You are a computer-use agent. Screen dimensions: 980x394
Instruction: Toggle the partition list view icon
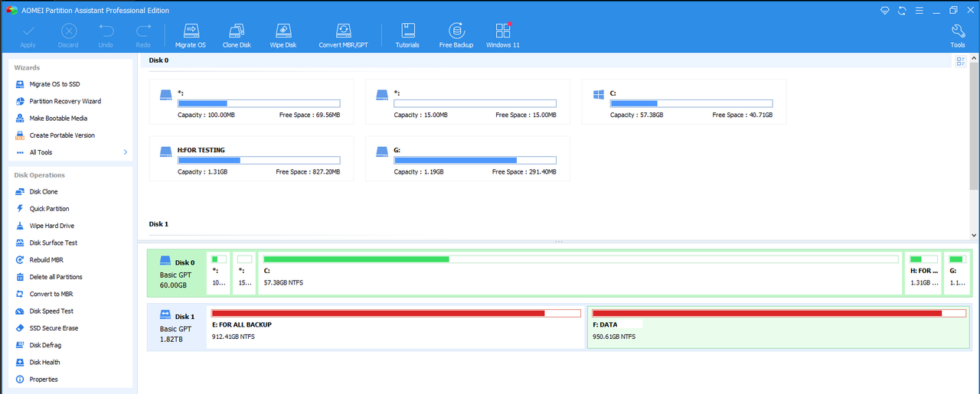point(960,62)
